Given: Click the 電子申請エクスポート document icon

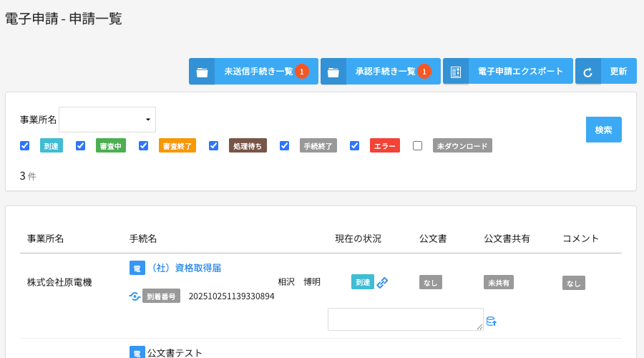Looking at the screenshot, I should point(456,72).
